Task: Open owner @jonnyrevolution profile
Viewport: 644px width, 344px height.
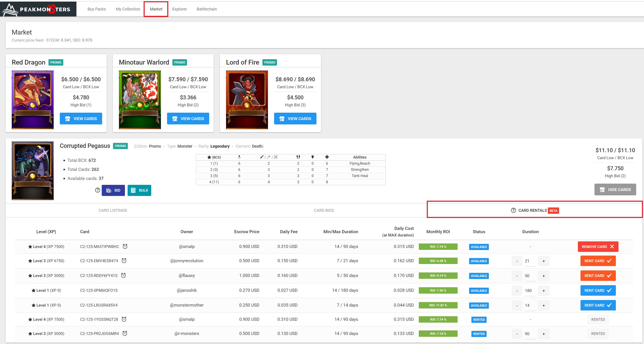Action: (187, 261)
